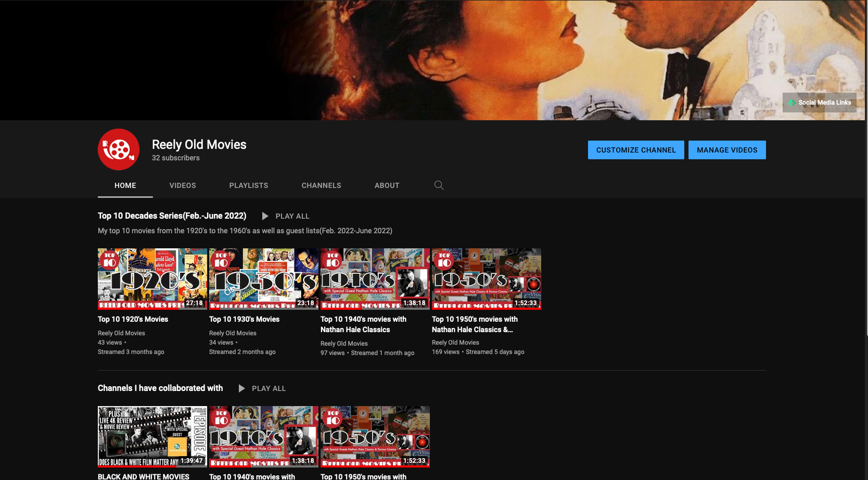Open Channels I have collaborated with title
868x480 pixels.
coord(160,388)
